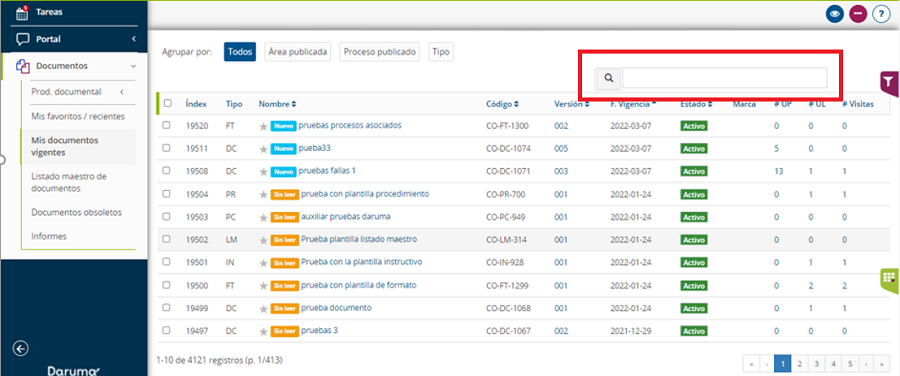
Task: Jump to last page arrow
Action: click(882, 363)
